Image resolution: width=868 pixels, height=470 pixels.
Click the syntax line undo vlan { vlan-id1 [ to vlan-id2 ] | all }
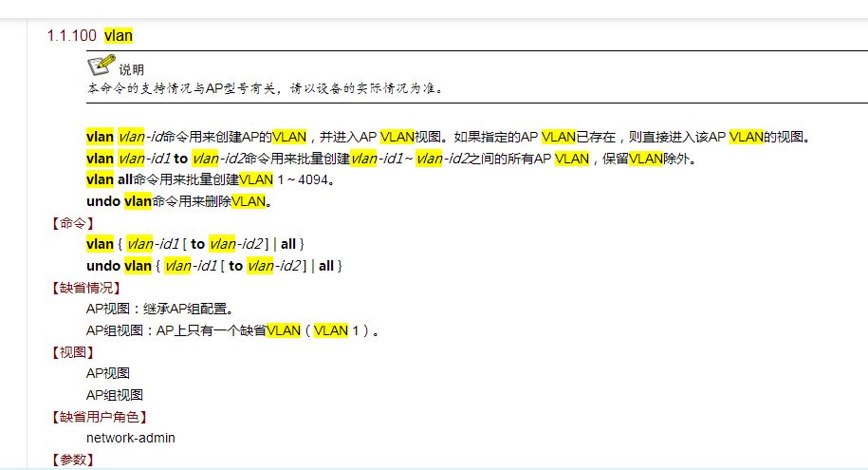click(214, 266)
